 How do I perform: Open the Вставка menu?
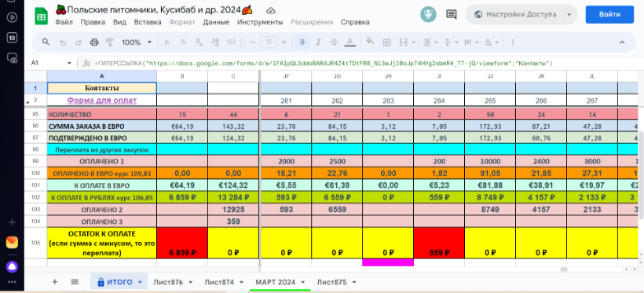point(148,22)
